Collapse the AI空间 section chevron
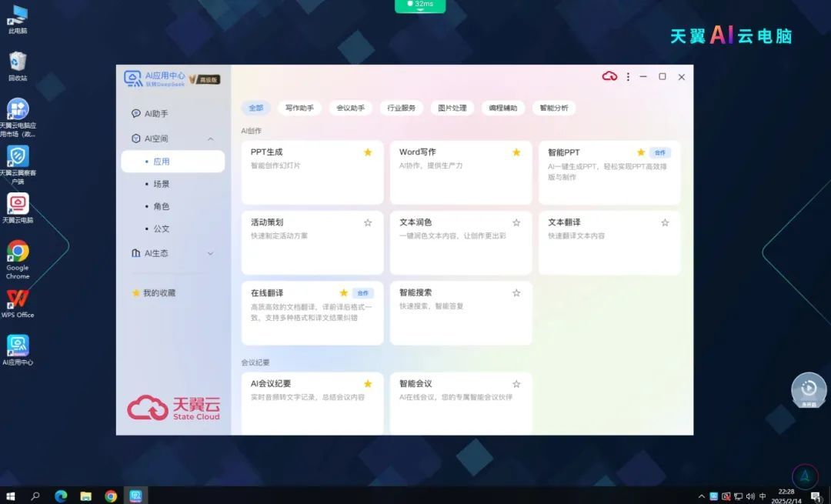Viewport: 831px width, 504px height. 210,139
